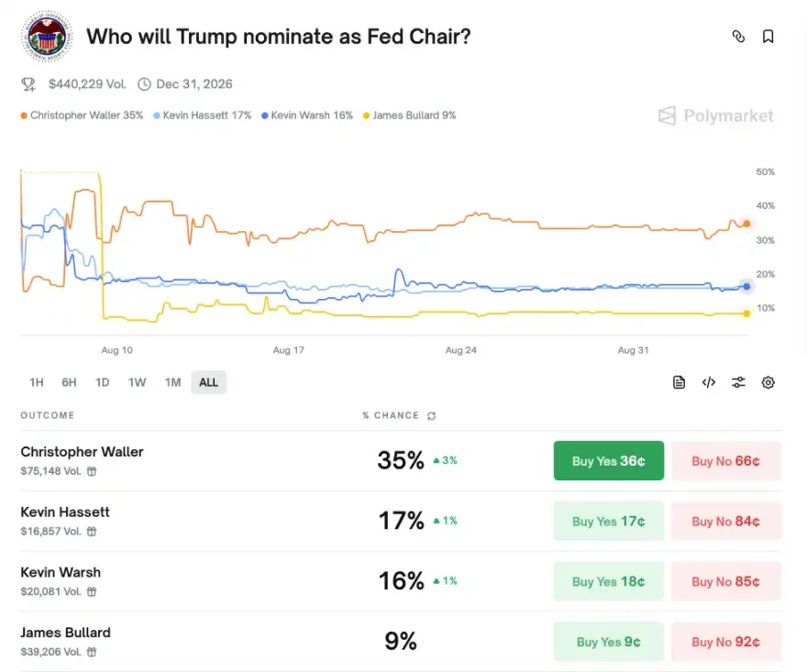The image size is (807, 672).
Task: Click gift icon under Christopher Waller
Action: tap(92, 471)
